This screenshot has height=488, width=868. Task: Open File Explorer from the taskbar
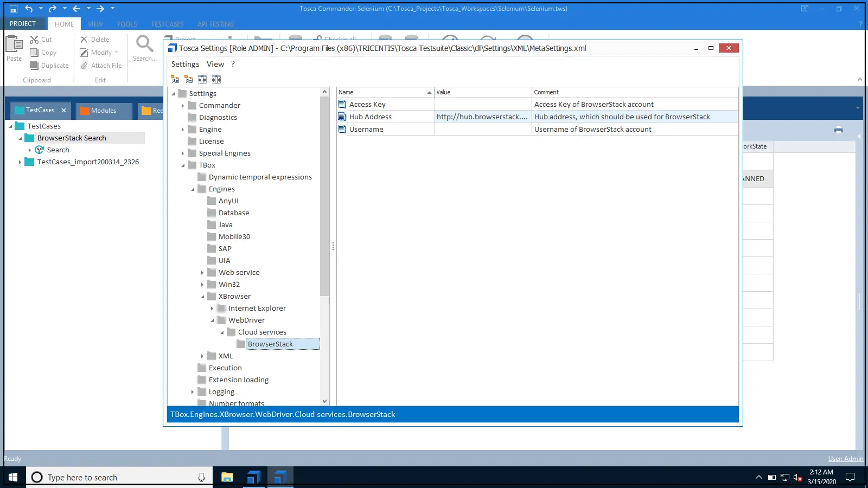pos(227,477)
